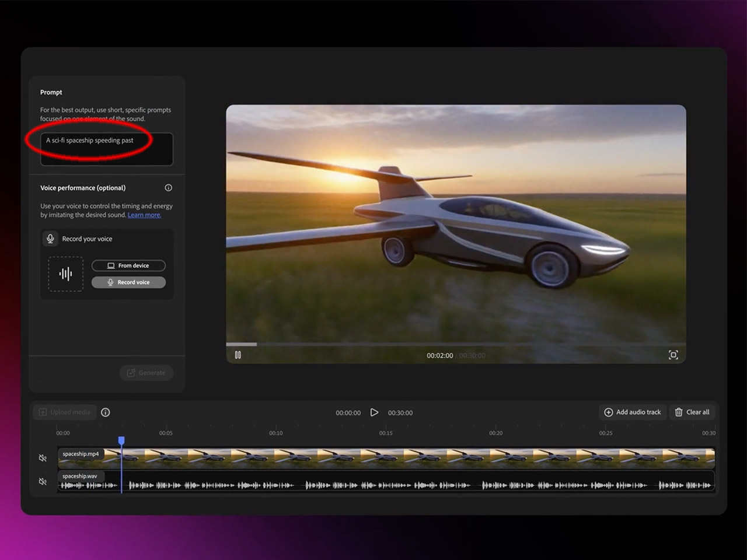747x560 pixels.
Task: Click the 00:20 mark on the timeline ruler
Action: [x=496, y=433]
